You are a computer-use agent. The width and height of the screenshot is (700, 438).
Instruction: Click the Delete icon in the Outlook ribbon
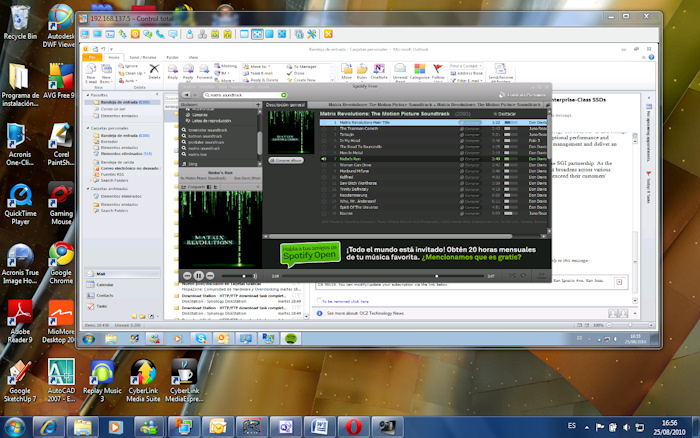tap(154, 70)
